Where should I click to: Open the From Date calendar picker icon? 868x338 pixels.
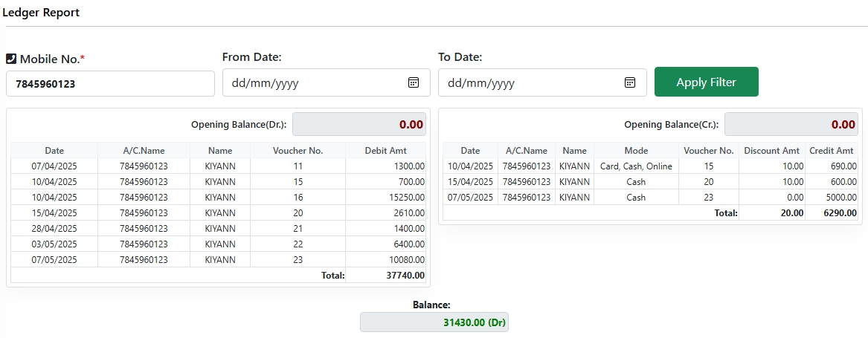[414, 82]
